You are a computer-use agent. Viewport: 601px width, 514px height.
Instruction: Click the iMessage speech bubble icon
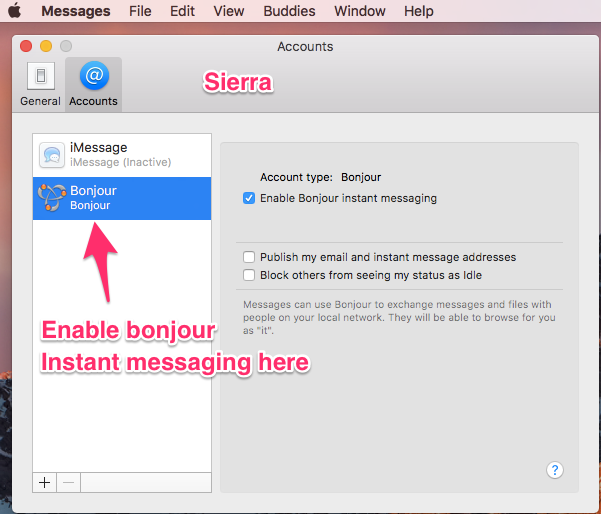pos(52,155)
